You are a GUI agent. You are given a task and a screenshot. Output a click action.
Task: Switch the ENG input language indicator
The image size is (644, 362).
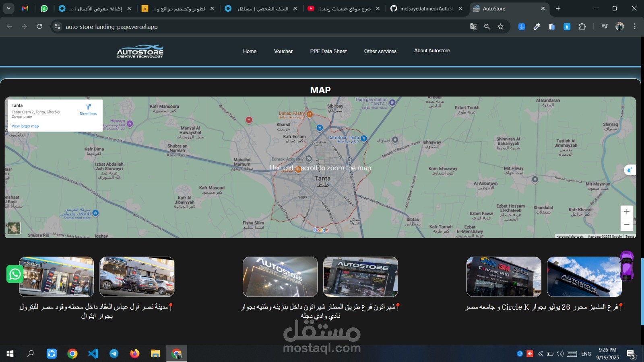[586, 354]
